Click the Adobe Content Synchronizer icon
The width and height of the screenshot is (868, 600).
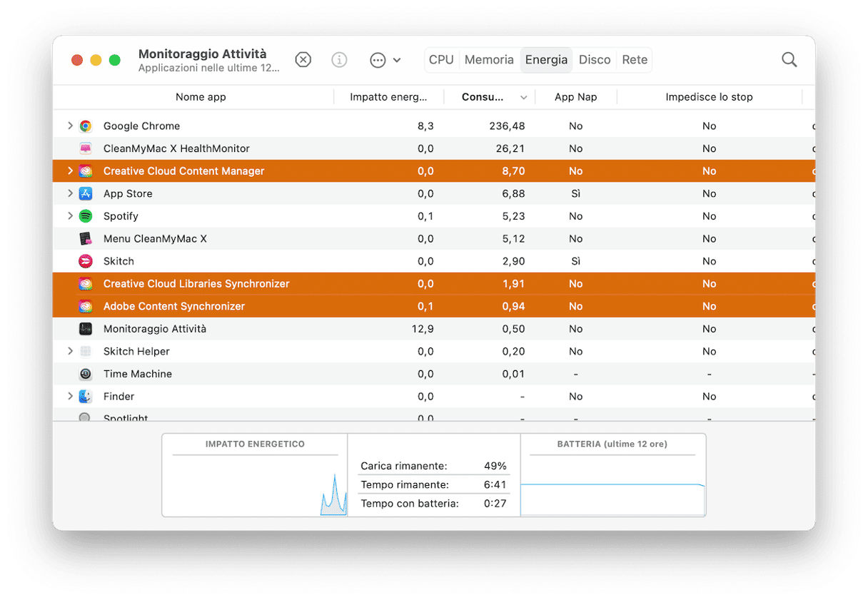(x=86, y=306)
